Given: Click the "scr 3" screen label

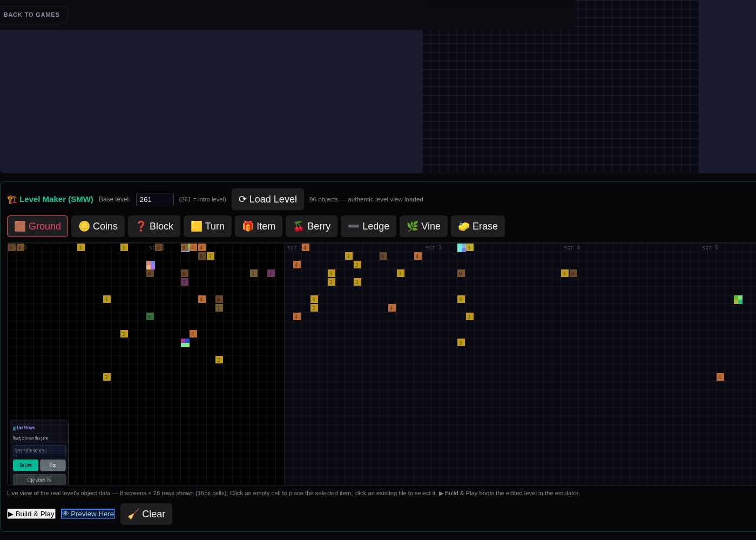Looking at the screenshot, I should 434,248.
